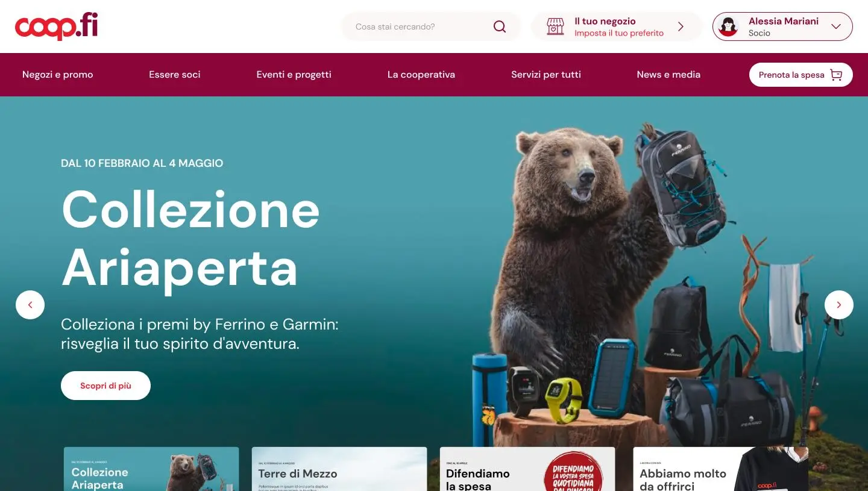Open La cooperativa menu item
This screenshot has height=491, width=868.
pos(421,75)
